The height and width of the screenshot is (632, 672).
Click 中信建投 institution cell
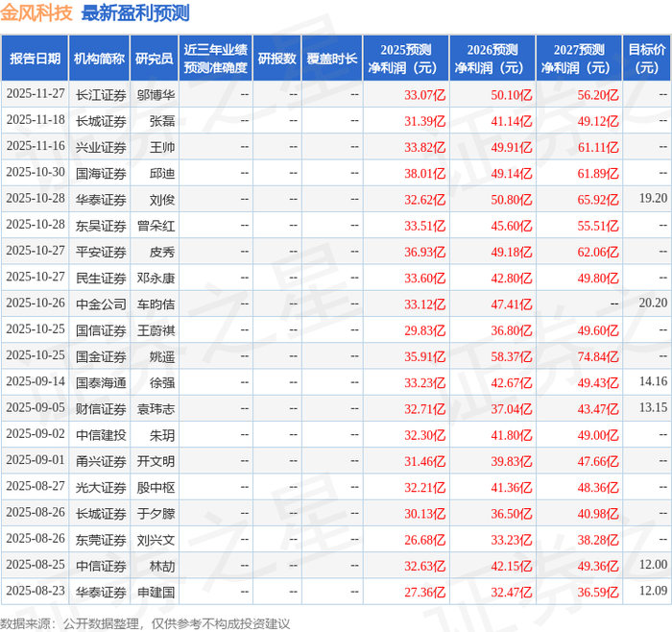click(x=101, y=435)
